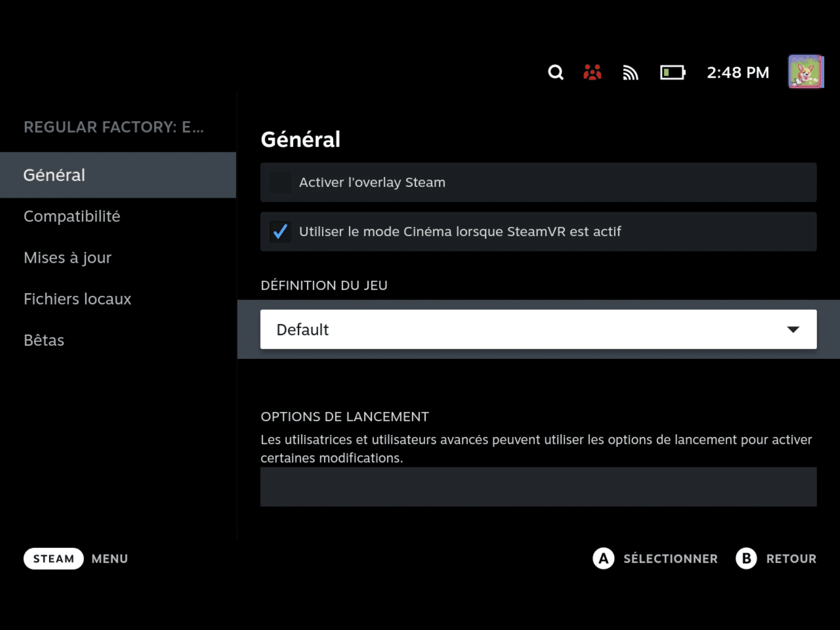This screenshot has width=840, height=630.
Task: Click the battery level indicator
Action: [x=672, y=73]
